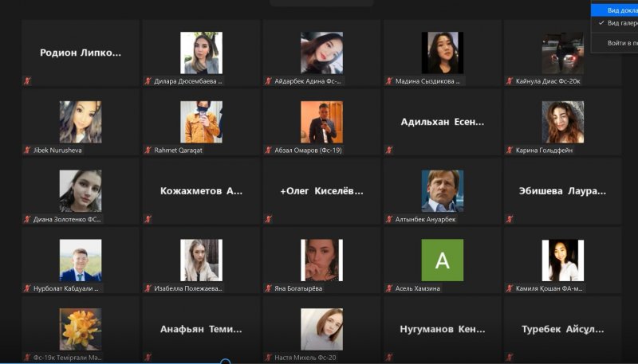Click Настя Михель's profile photo
Viewport: 638px width, 364px height.
[x=322, y=329]
